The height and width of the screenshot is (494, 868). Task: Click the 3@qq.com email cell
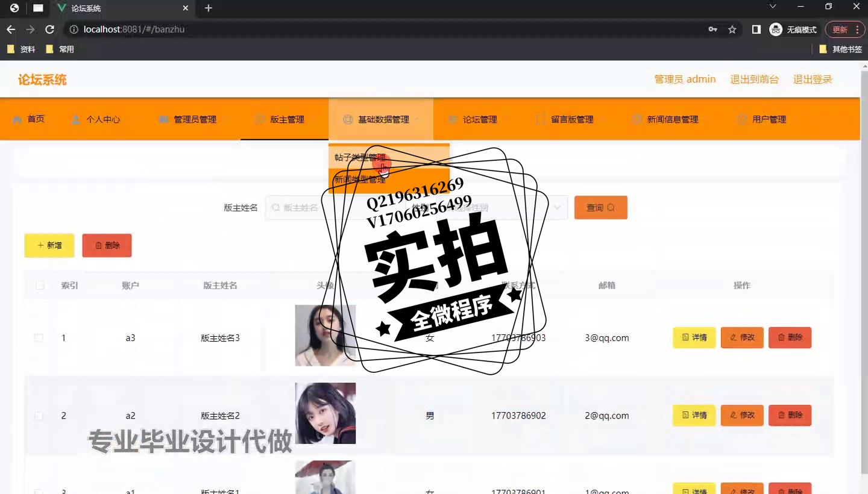[607, 338]
